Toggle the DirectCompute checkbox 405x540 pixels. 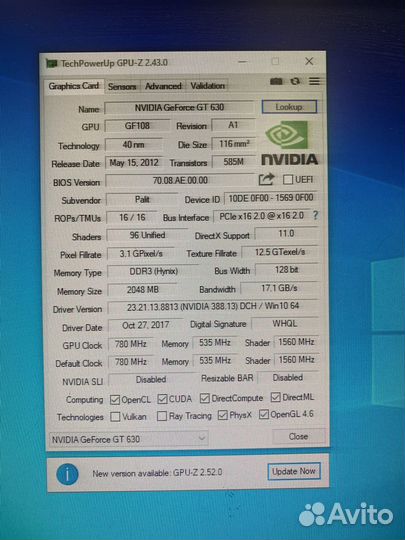[x=205, y=398]
